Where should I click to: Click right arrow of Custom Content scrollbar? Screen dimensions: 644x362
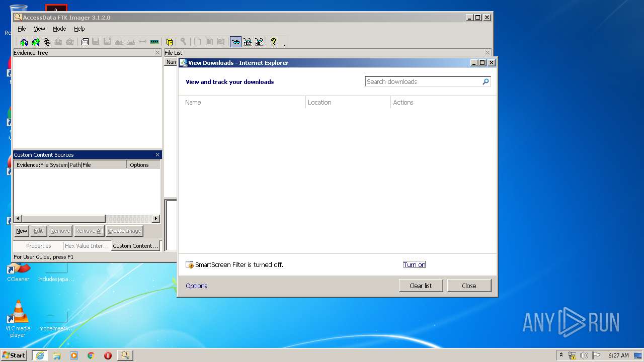point(156,219)
